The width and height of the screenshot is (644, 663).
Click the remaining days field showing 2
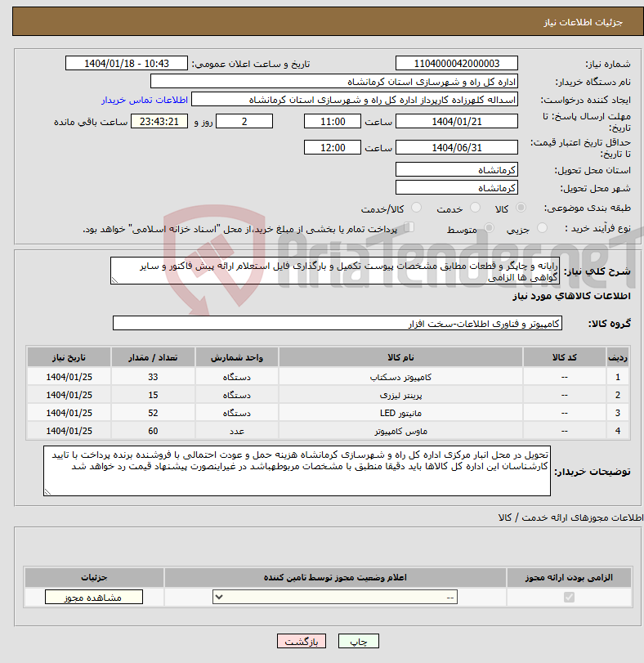[244, 121]
